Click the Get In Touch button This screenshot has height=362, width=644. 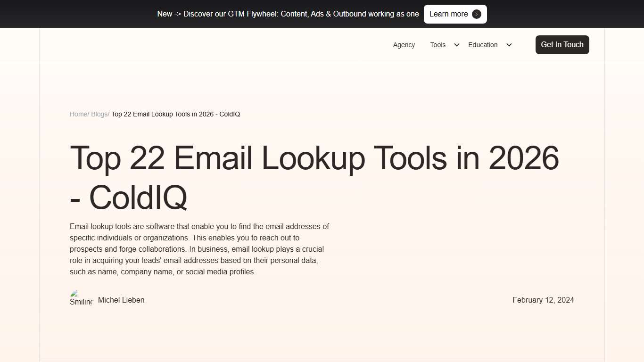(562, 45)
